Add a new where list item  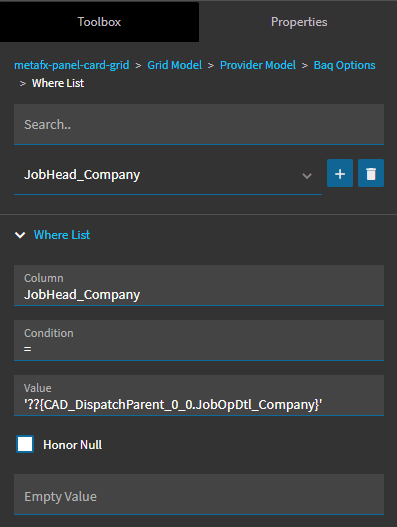click(340, 173)
